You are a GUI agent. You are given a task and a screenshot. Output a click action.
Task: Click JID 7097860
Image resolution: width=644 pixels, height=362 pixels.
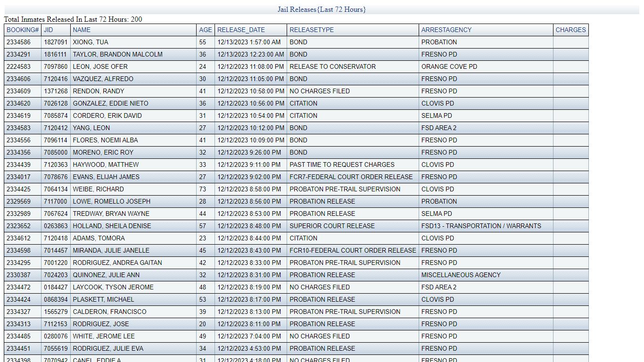[56, 66]
